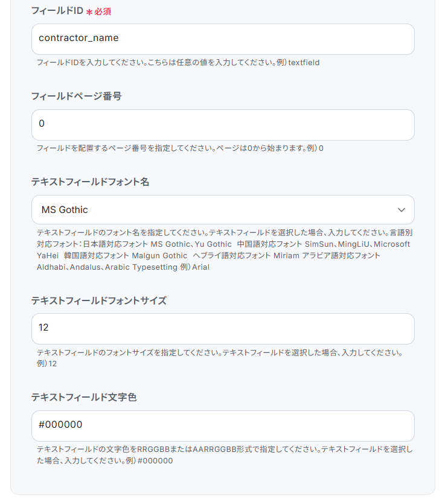This screenshot has height=499, width=448.
Task: Click the テキストフィールドフォントサイズ label
Action: coord(98,300)
